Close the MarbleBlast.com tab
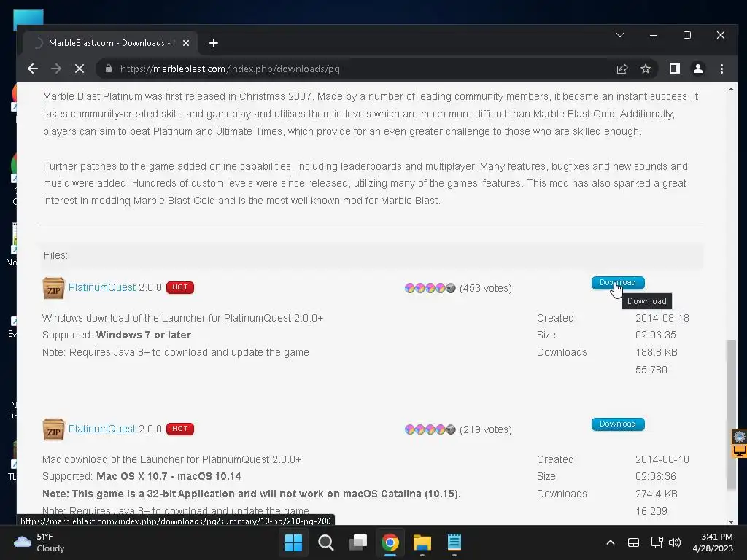Image resolution: width=747 pixels, height=560 pixels. (x=186, y=43)
